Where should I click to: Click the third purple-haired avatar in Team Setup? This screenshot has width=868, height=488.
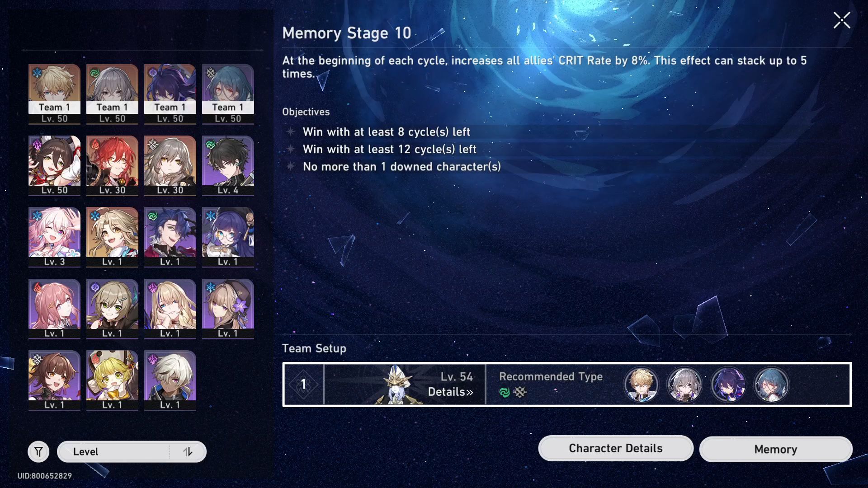pyautogui.click(x=728, y=385)
